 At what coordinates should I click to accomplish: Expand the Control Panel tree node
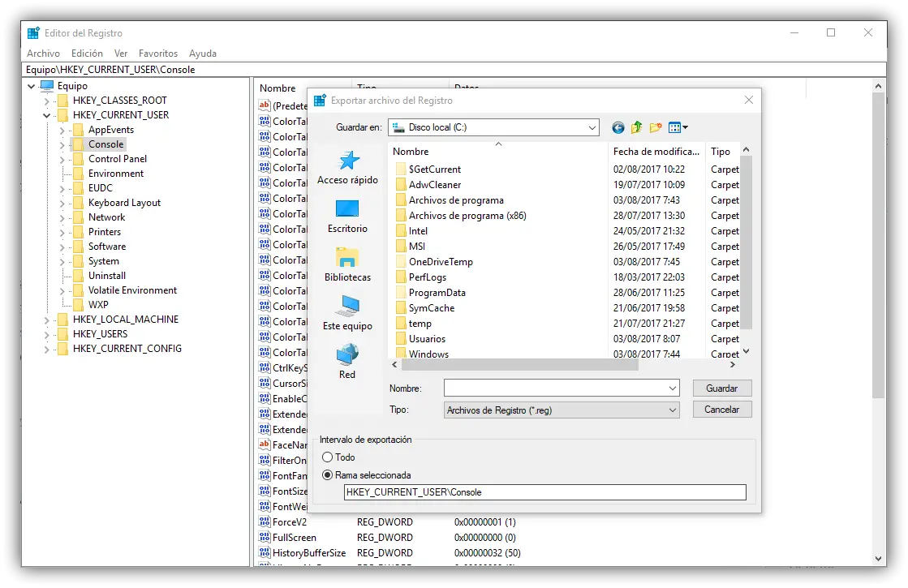pyautogui.click(x=62, y=159)
